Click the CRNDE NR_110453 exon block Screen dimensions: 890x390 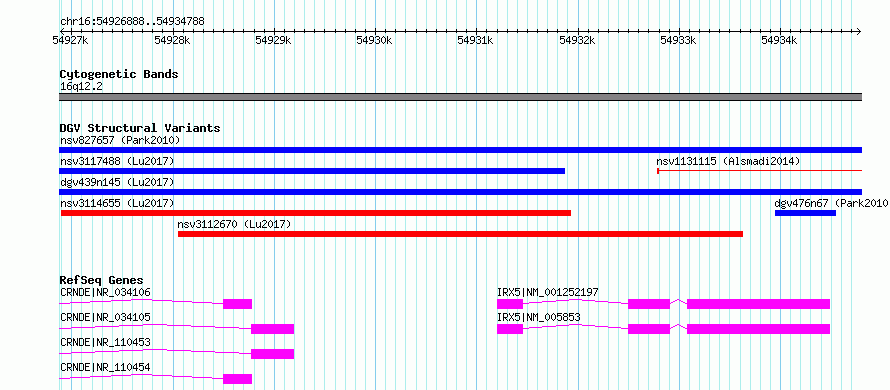[x=272, y=354]
